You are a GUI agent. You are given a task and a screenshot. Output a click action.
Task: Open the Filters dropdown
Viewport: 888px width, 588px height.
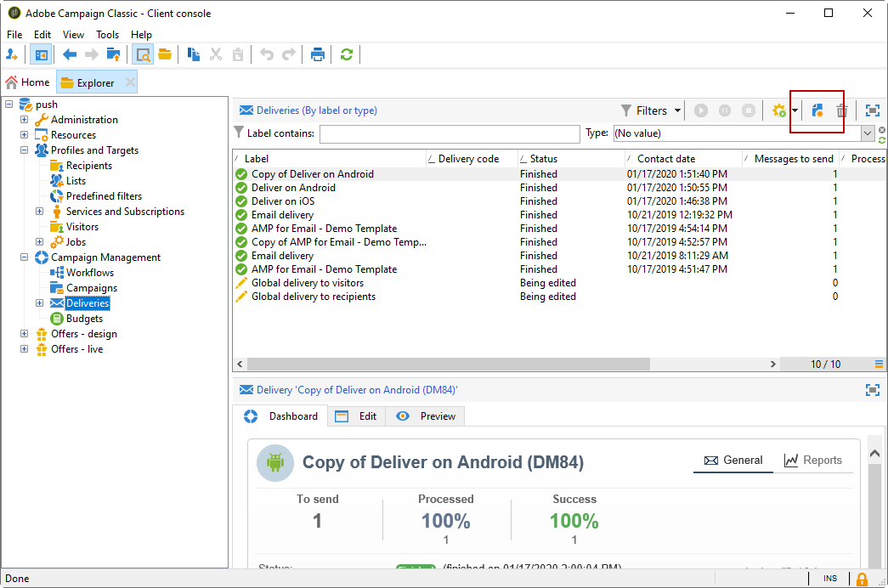pos(651,110)
